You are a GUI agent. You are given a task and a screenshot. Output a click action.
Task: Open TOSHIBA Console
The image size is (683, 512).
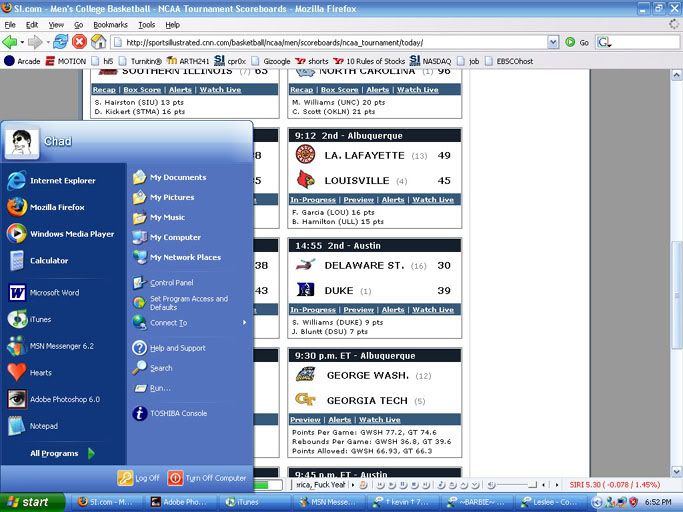pyautogui.click(x=170, y=413)
